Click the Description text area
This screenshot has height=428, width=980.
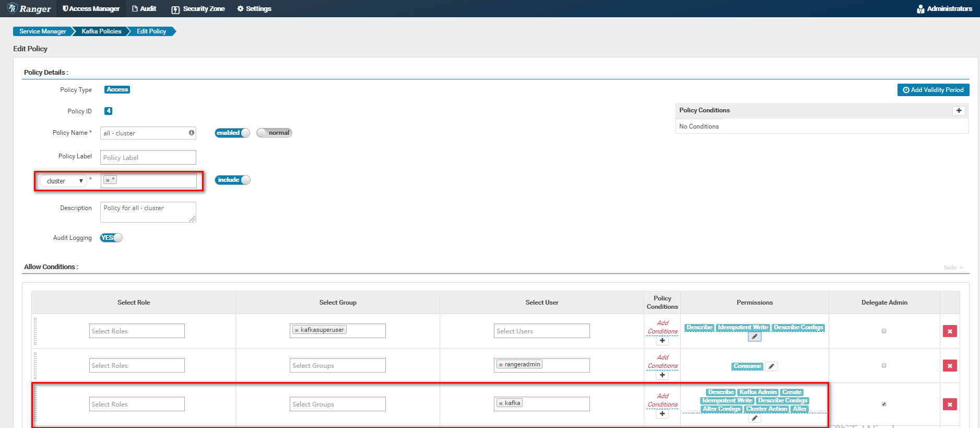148,212
